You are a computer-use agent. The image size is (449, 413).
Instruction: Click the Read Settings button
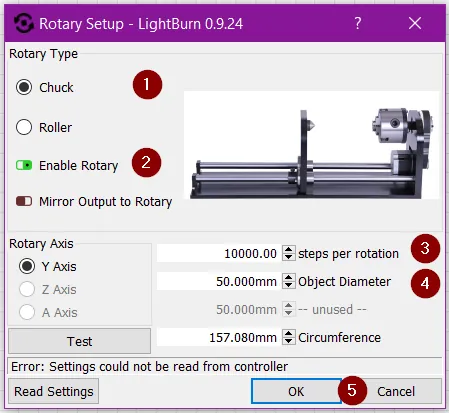click(53, 391)
